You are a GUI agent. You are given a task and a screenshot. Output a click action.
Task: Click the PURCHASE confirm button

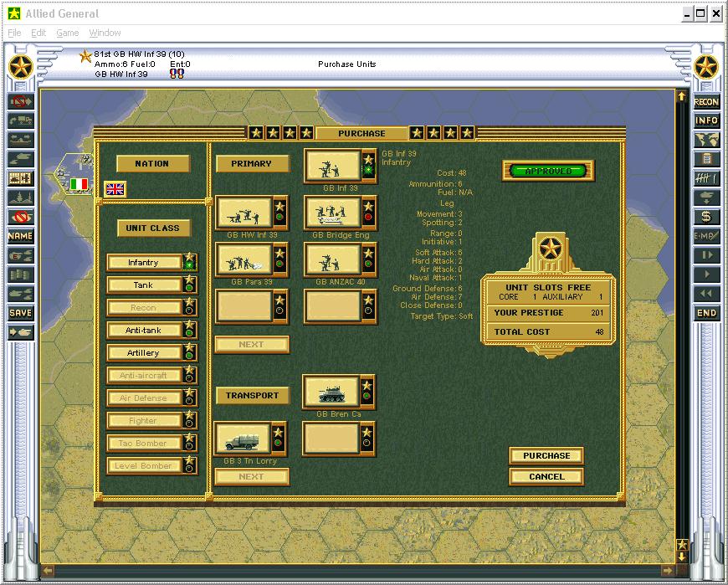point(546,456)
